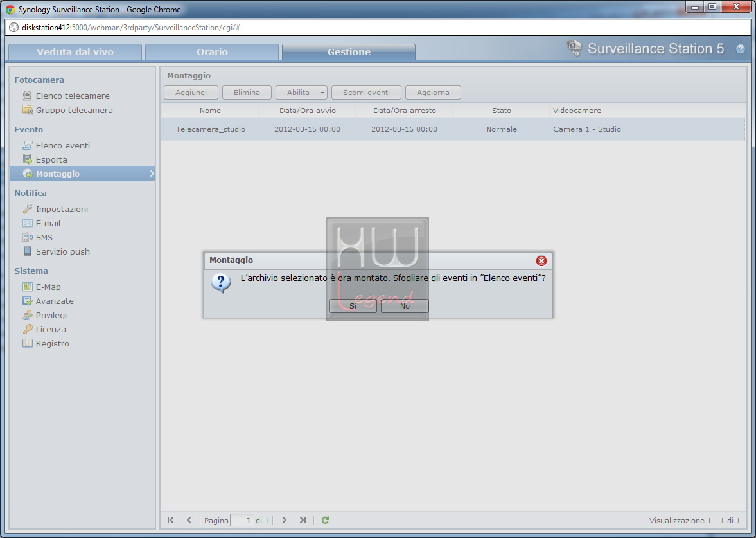Select the Gestione tab

pos(349,52)
